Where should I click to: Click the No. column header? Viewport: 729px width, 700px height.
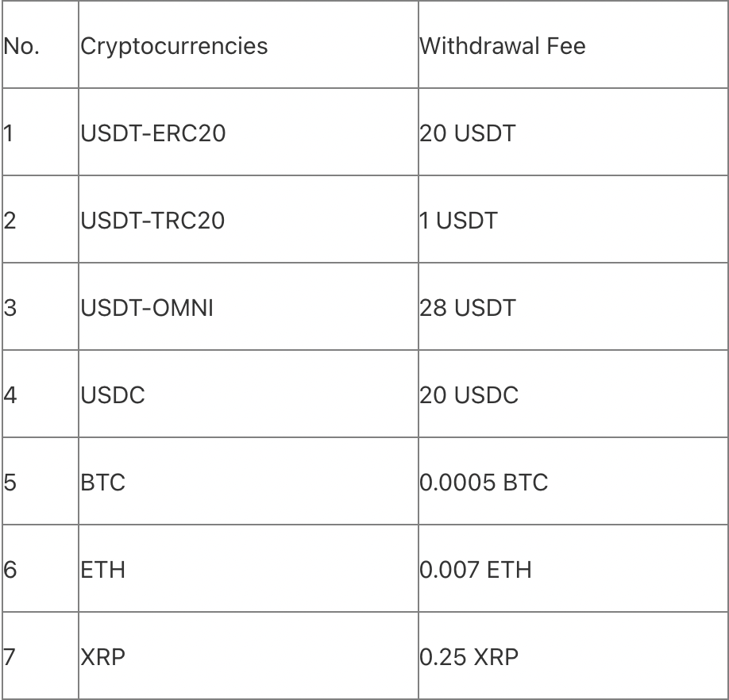[22, 46]
